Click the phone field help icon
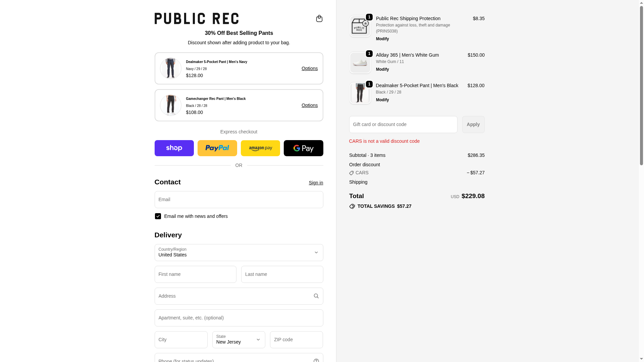This screenshot has height=362, width=644. point(316,360)
